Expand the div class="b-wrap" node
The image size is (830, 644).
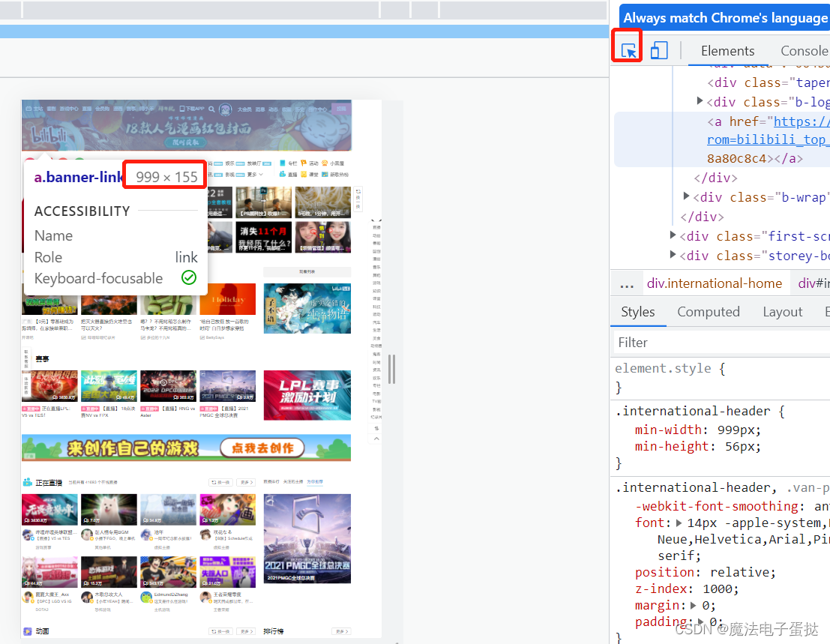(x=687, y=196)
